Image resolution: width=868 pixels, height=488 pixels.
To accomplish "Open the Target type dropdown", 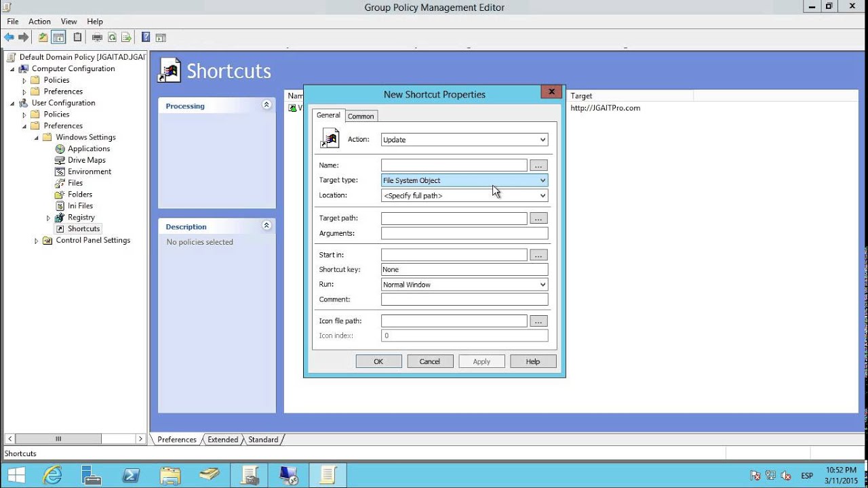I will pyautogui.click(x=465, y=180).
